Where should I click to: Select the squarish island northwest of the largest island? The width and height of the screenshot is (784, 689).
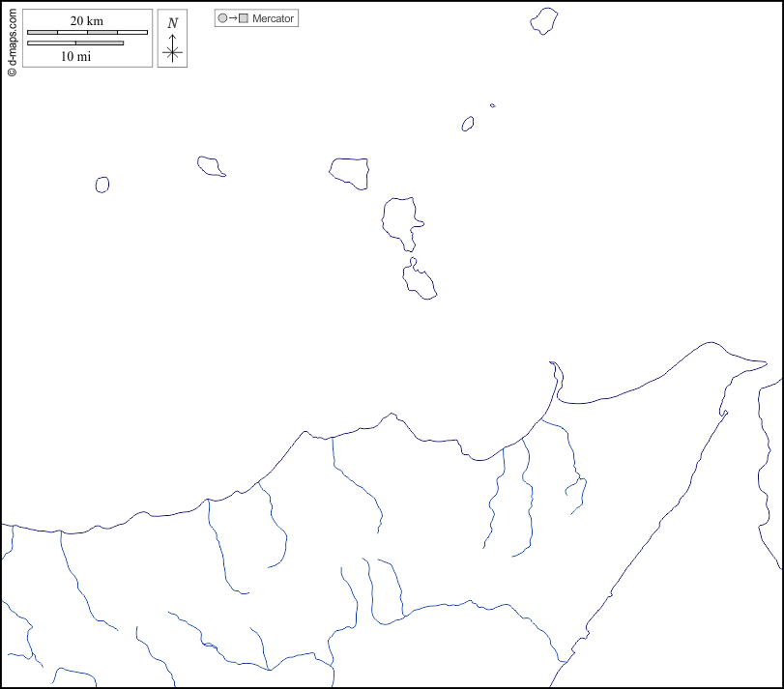pyautogui.click(x=350, y=171)
